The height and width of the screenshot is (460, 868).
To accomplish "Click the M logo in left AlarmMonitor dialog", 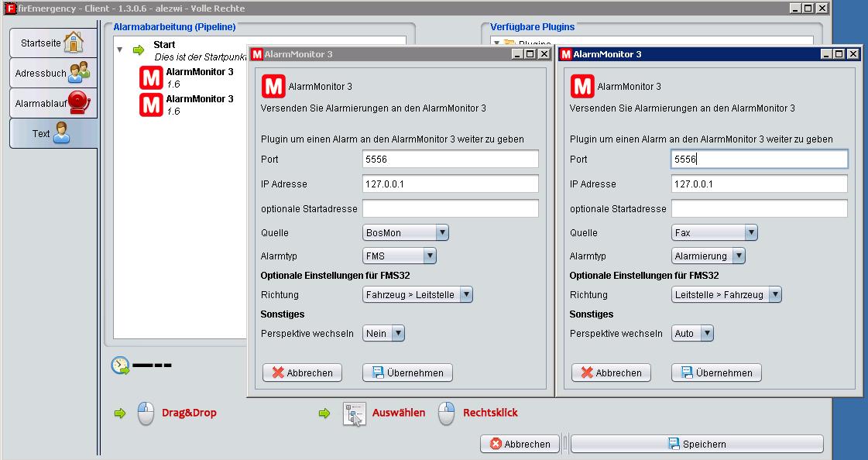I will point(273,87).
